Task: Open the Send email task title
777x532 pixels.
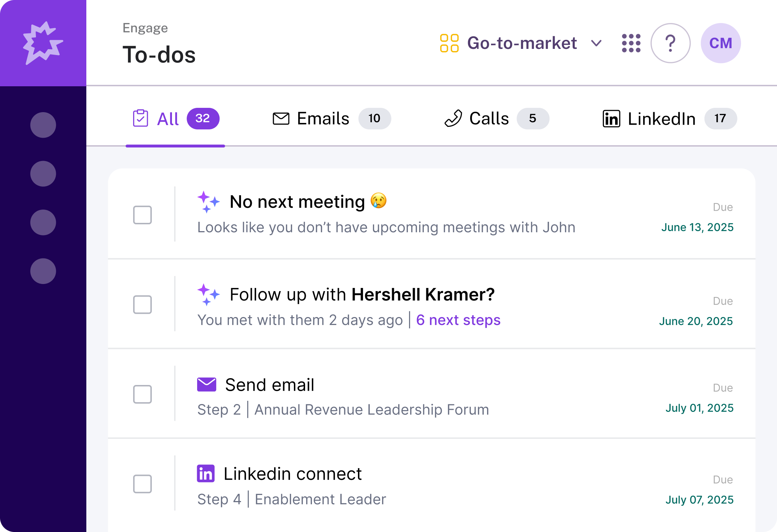Action: point(270,385)
